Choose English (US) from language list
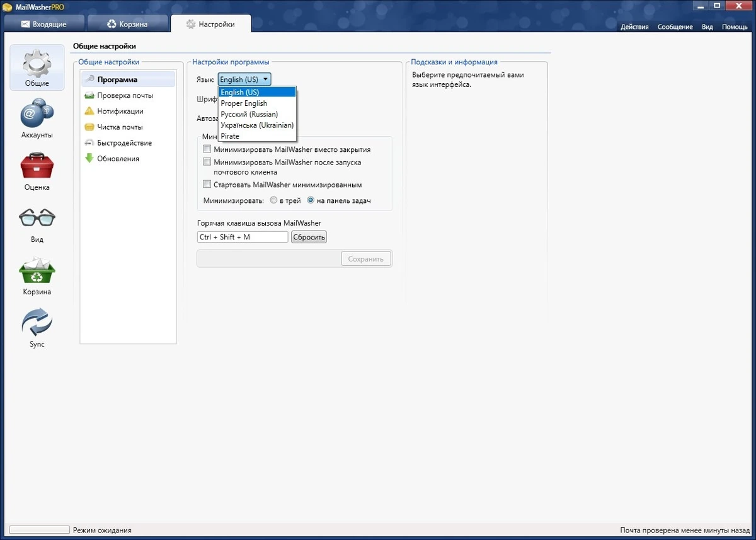 click(x=257, y=93)
